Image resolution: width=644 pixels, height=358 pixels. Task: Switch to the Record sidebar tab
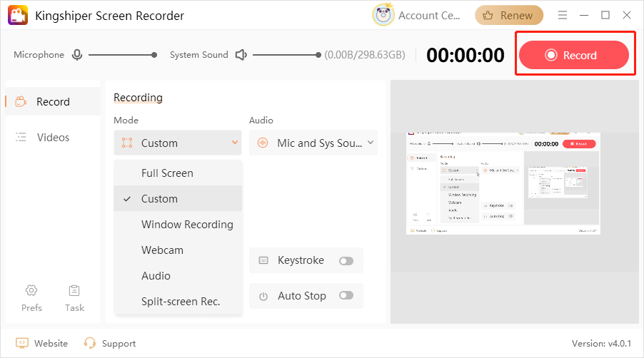[53, 101]
